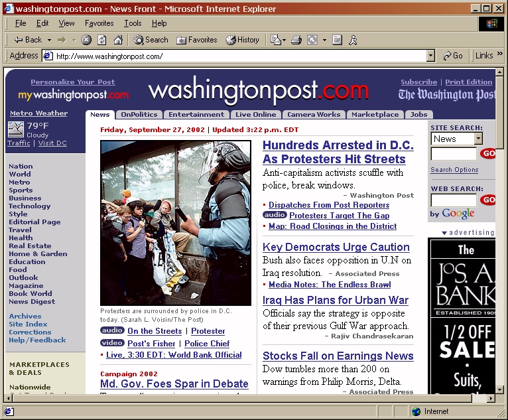Open the Search pane from toolbar
The image size is (508, 420).
pos(151,40)
